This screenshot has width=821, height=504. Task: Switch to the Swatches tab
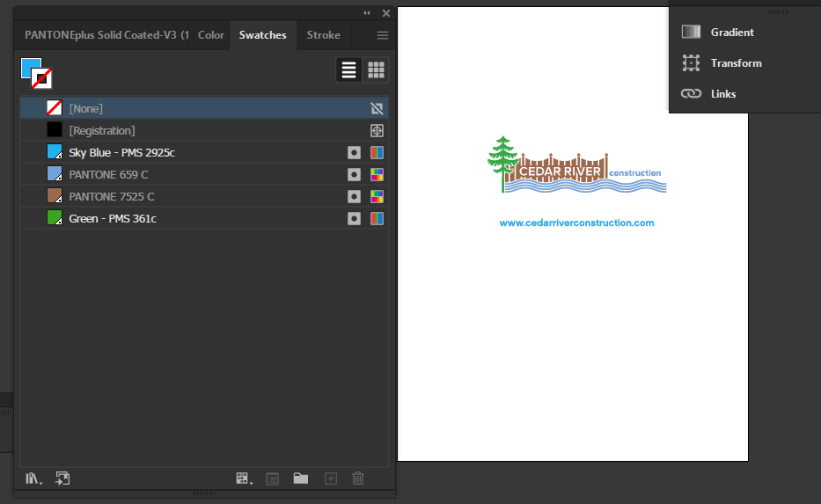(x=263, y=35)
